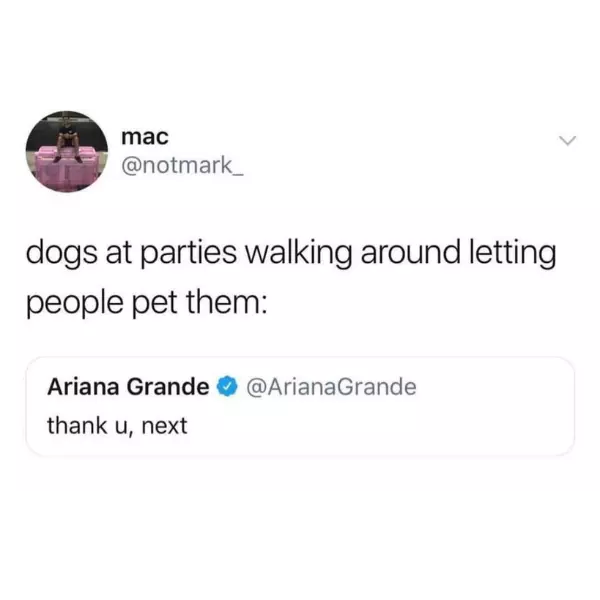Click the @ArianaGrande handle
The image size is (600, 600).
coord(331,386)
